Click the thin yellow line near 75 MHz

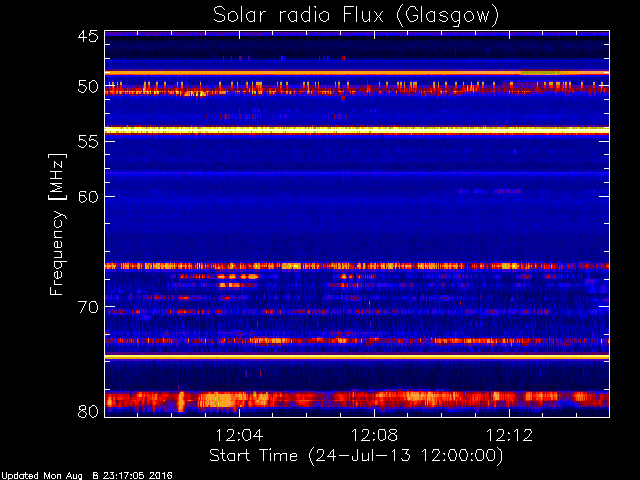click(x=357, y=357)
